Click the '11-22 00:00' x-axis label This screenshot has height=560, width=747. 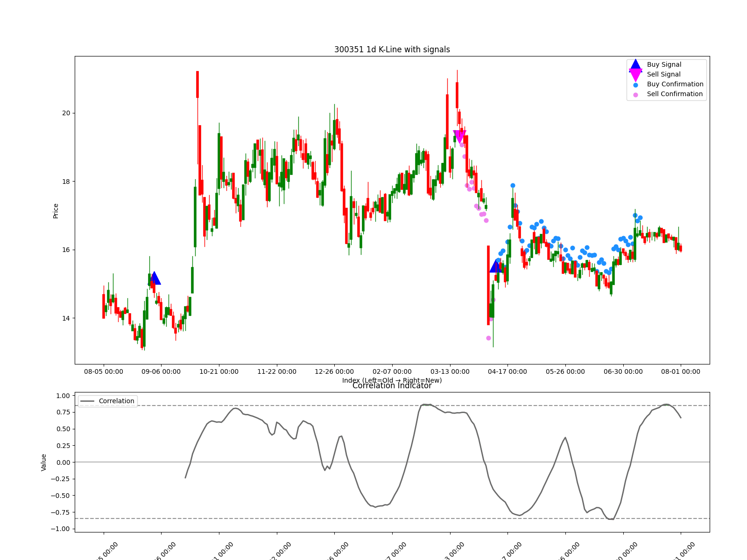(277, 372)
